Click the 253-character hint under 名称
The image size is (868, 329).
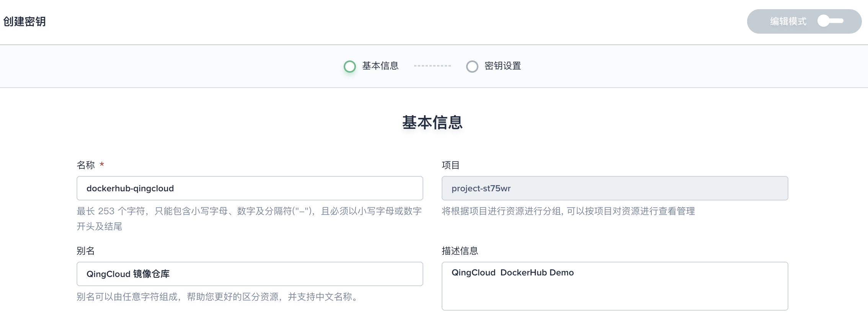[249, 211]
